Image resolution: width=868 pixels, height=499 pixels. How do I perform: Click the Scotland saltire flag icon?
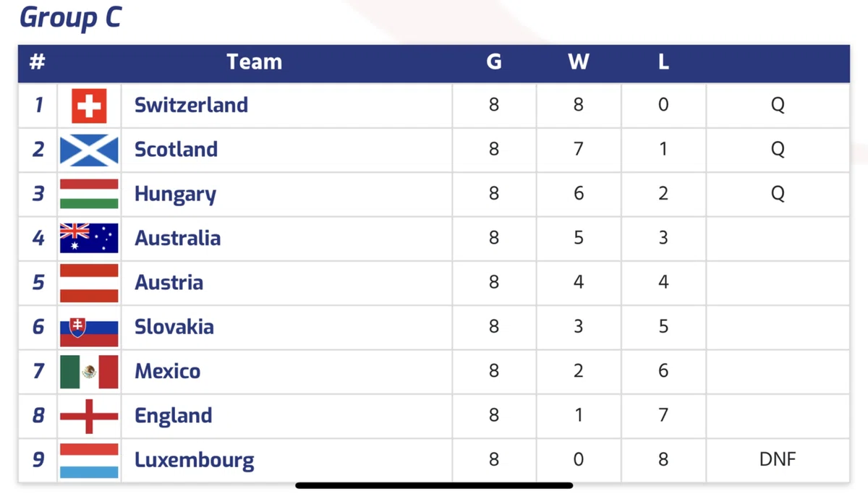(89, 150)
